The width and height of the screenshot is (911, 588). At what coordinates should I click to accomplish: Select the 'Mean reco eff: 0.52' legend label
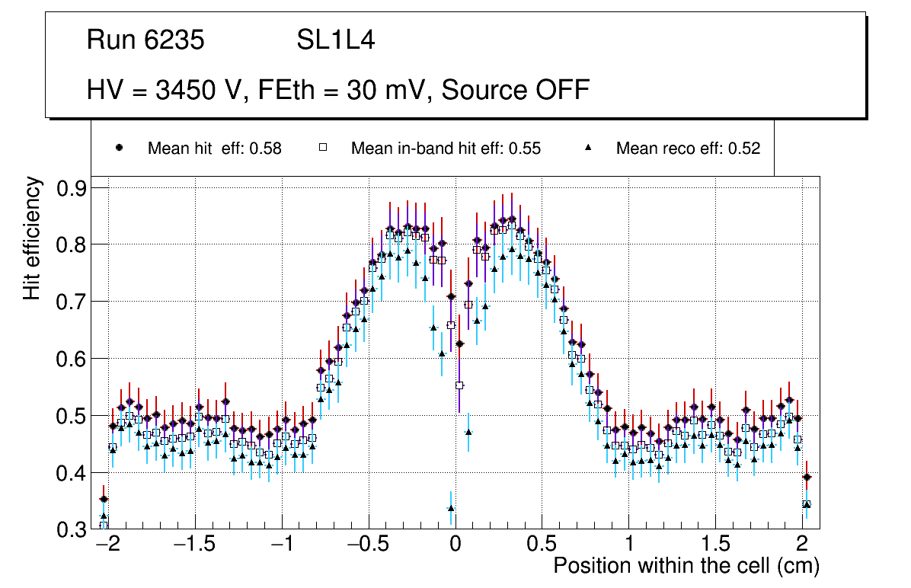point(688,149)
